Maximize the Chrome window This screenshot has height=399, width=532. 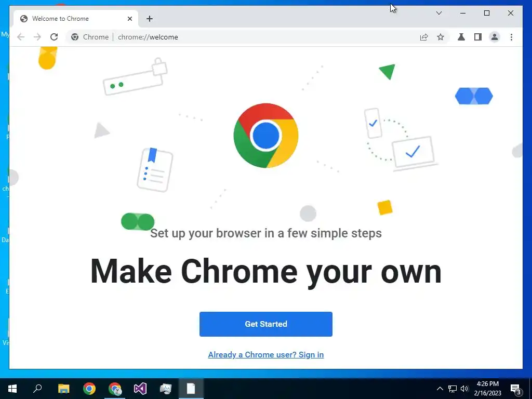pos(486,13)
